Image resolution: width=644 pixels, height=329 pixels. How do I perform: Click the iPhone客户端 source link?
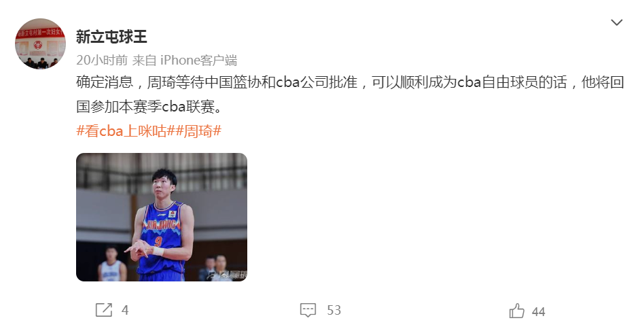pyautogui.click(x=198, y=60)
